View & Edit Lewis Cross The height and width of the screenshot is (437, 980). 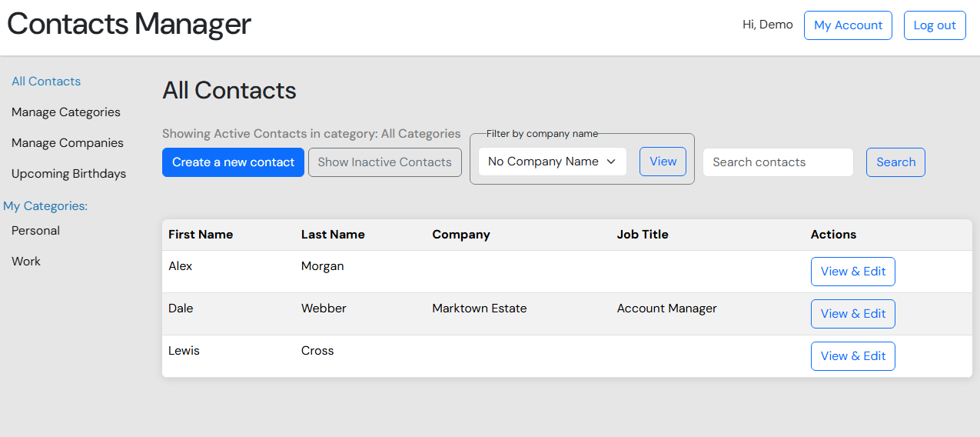[852, 356]
